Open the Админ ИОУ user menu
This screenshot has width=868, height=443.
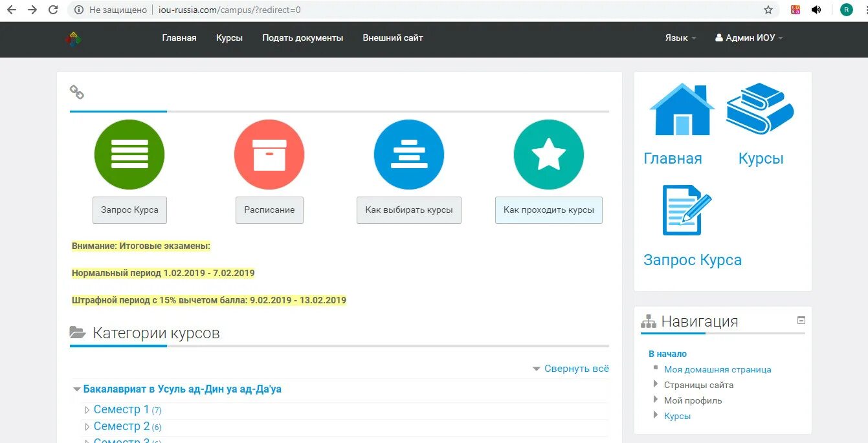pos(750,38)
